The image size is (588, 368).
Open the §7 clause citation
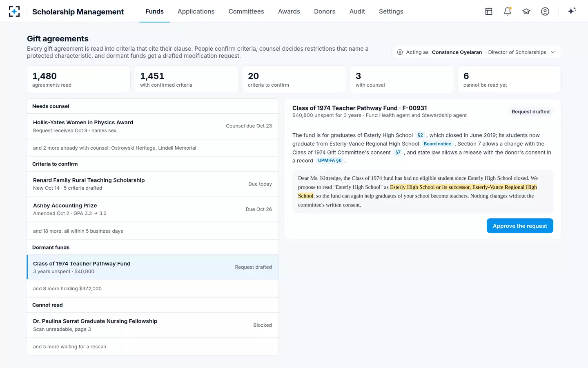(x=398, y=153)
